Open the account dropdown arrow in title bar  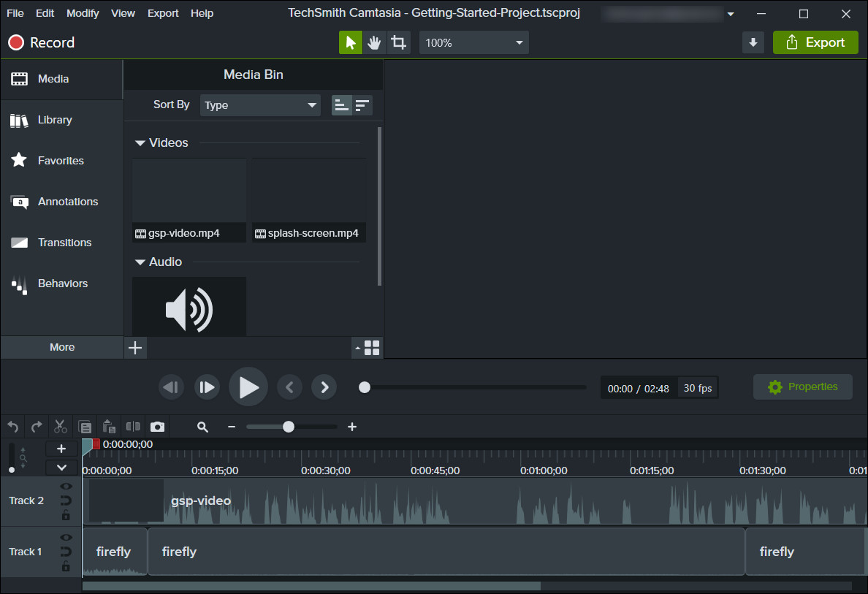click(731, 14)
